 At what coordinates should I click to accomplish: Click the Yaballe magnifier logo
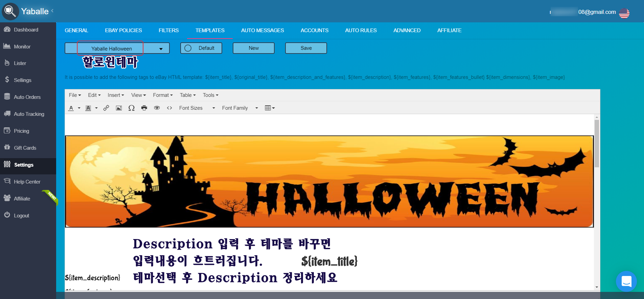10,11
